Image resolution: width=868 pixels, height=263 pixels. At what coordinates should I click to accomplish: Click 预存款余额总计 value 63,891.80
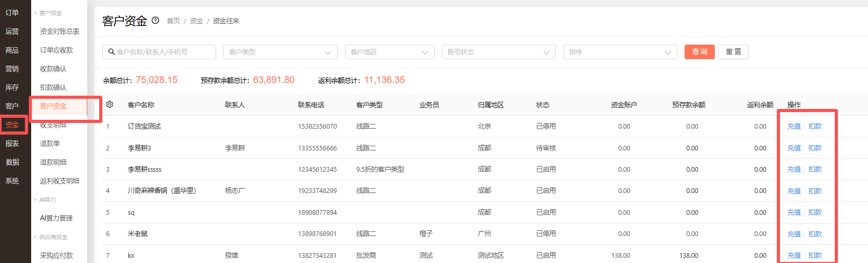tap(274, 80)
